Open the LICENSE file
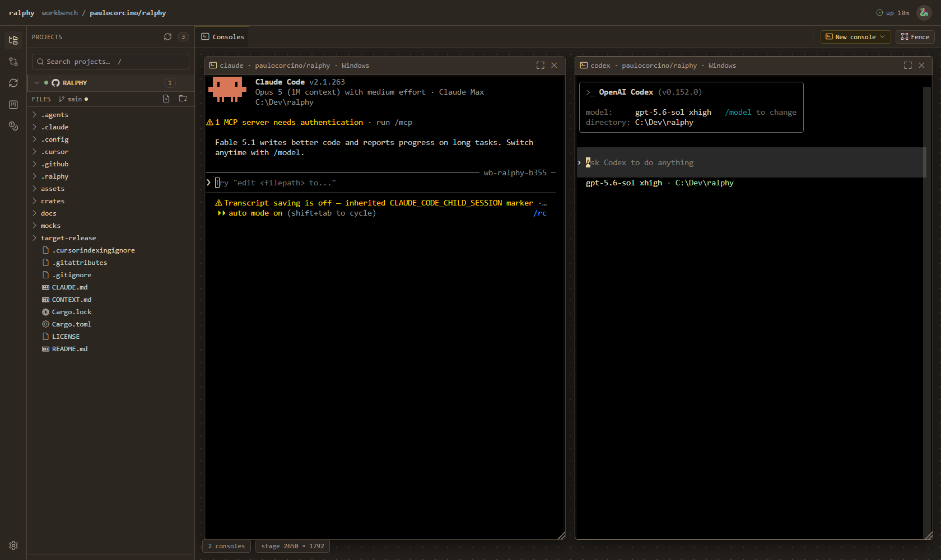Image resolution: width=941 pixels, height=560 pixels. click(x=66, y=337)
